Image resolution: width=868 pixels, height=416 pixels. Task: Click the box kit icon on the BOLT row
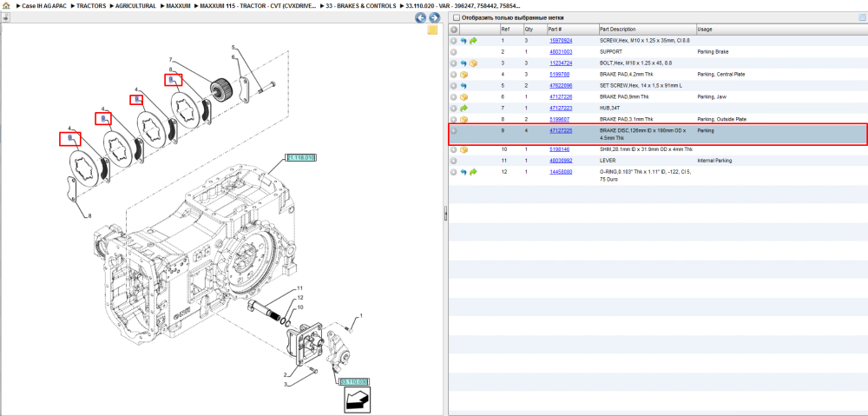(473, 63)
